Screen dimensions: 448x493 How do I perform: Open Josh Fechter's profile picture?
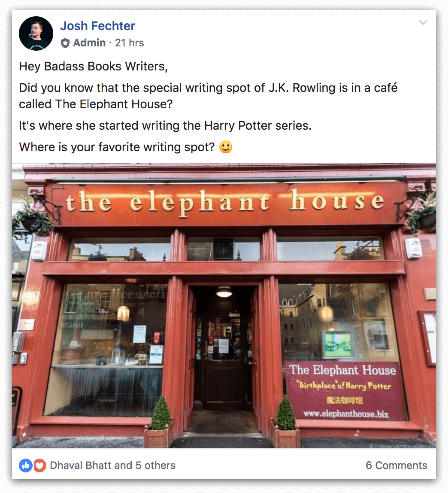pos(36,33)
